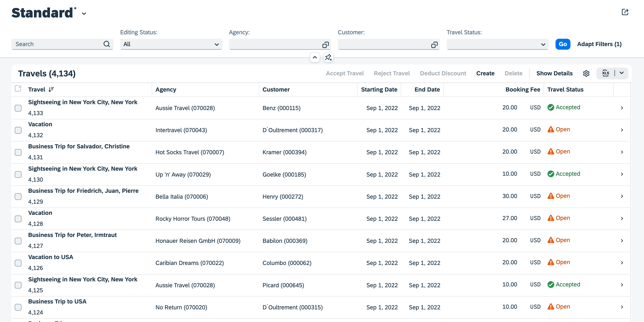The width and height of the screenshot is (644, 322).
Task: Click the share icon at top right
Action: tap(625, 12)
